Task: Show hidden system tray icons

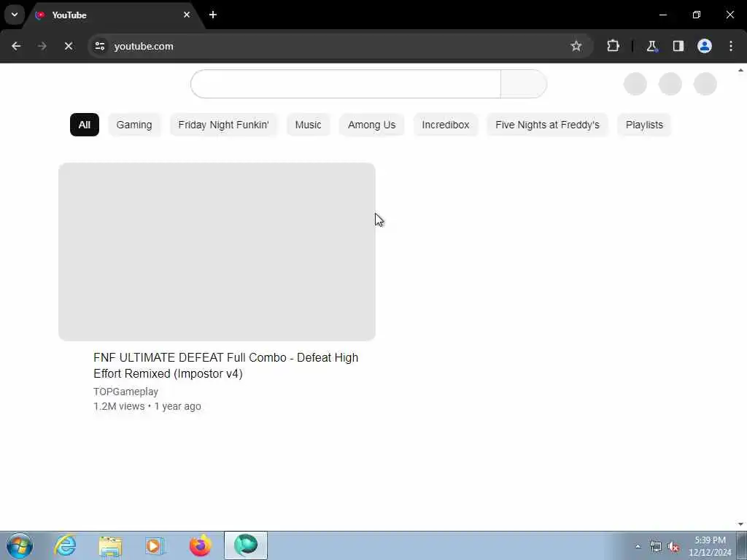Action: click(x=638, y=546)
